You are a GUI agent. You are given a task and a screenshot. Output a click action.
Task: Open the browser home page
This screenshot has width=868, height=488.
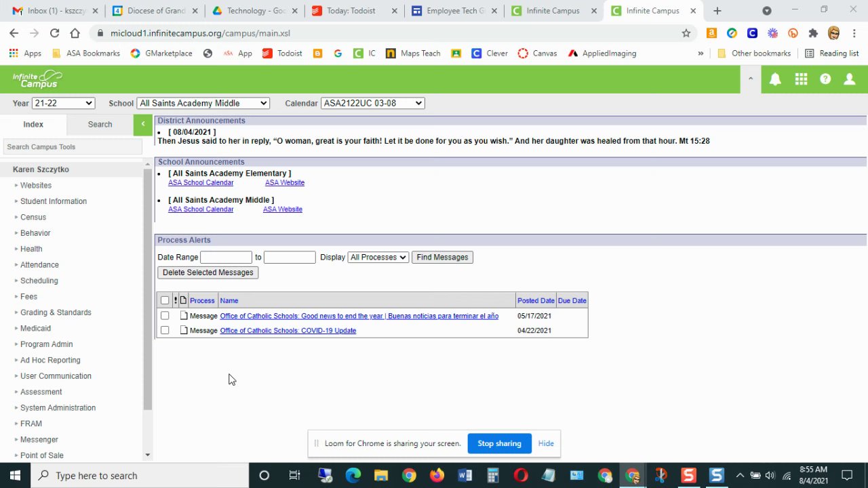[x=75, y=33]
